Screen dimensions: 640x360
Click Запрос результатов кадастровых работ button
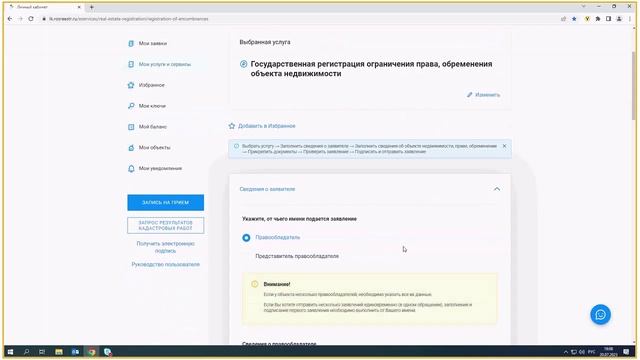point(165,225)
